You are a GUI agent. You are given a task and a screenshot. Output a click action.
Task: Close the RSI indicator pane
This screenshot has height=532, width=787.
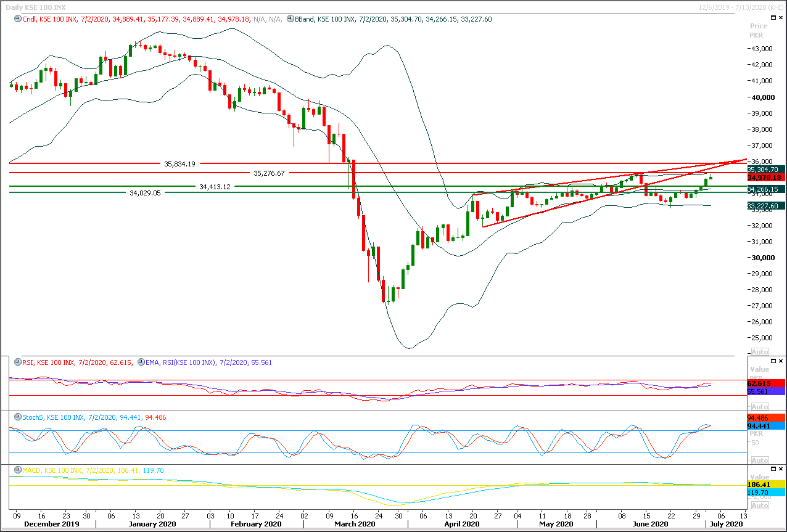(781, 361)
